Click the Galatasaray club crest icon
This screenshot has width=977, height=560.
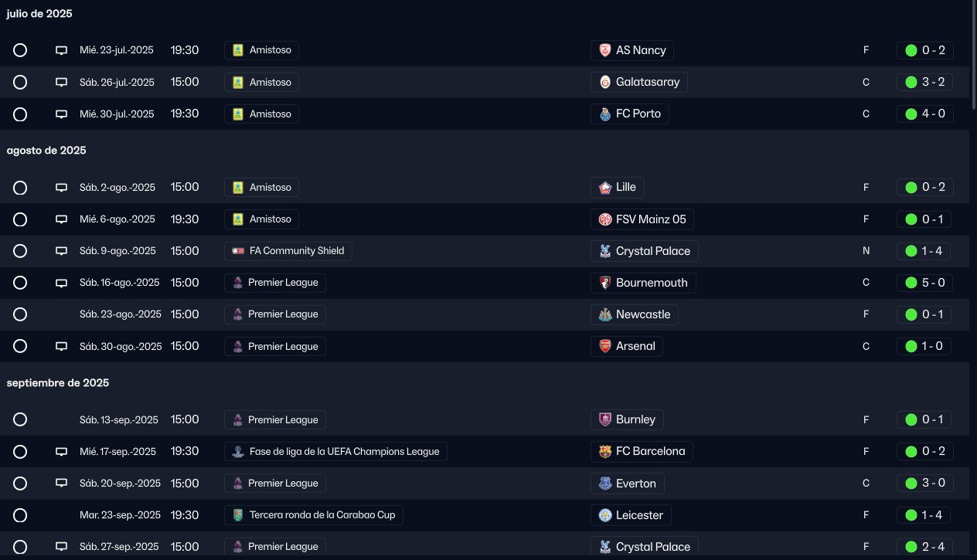pos(605,82)
